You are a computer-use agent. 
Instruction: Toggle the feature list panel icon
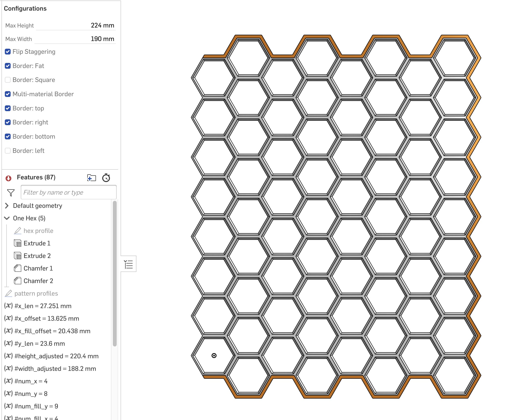tap(129, 264)
